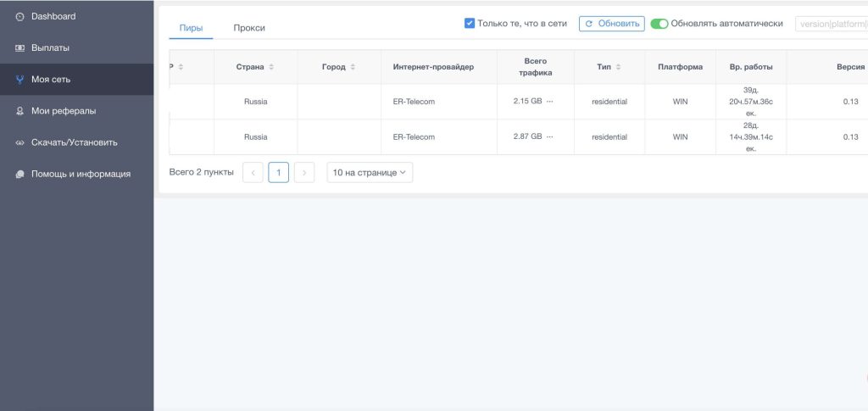Open the '10 на странице' page size dropdown
Image resolution: width=868 pixels, height=411 pixels.
point(370,173)
